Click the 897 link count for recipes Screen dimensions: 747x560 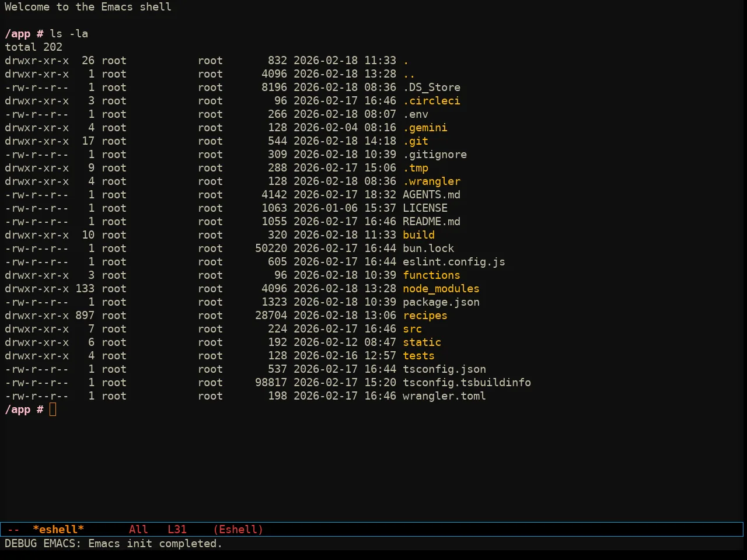pyautogui.click(x=85, y=316)
